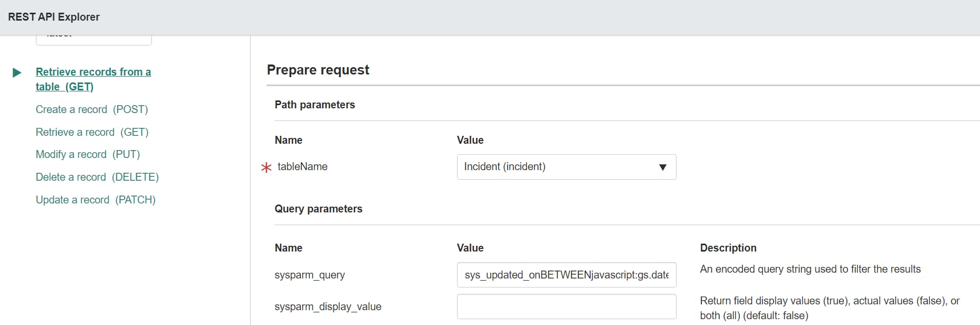The height and width of the screenshot is (325, 980).
Task: Focus the sysparm_query value field
Action: coord(566,275)
